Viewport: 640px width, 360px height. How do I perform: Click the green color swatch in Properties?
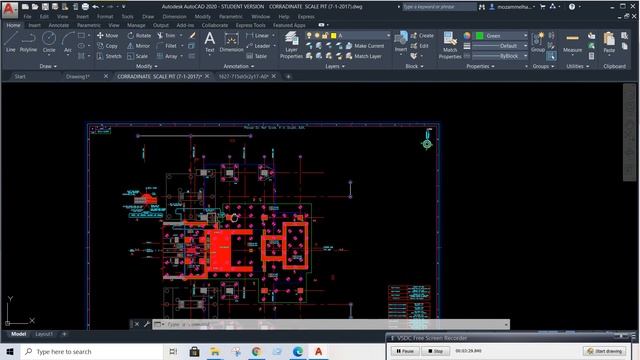pyautogui.click(x=480, y=36)
